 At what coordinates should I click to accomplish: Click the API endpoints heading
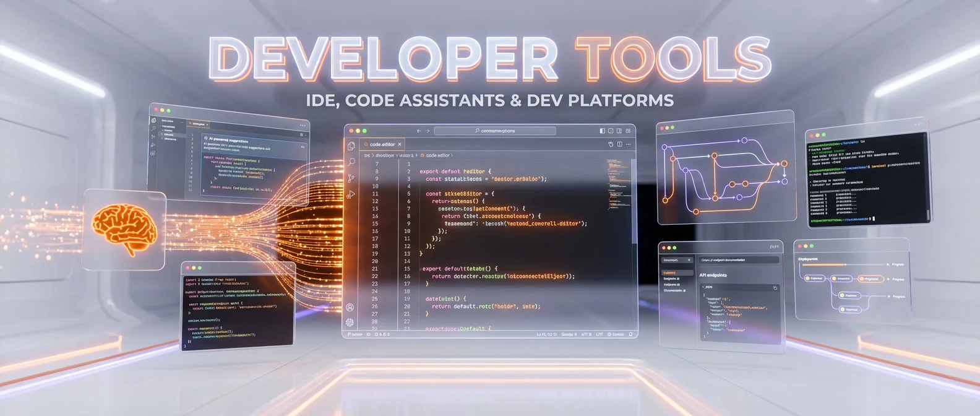(x=713, y=275)
